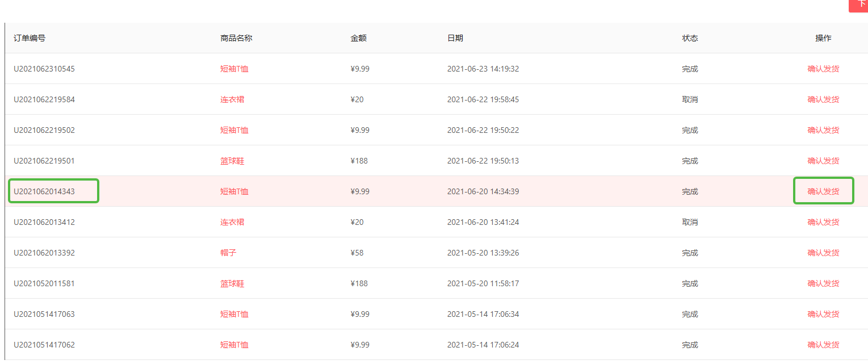Viewport: 868px width, 364px height.
Task: Click 确认发货 for order U2021062310545
Action: tap(823, 69)
